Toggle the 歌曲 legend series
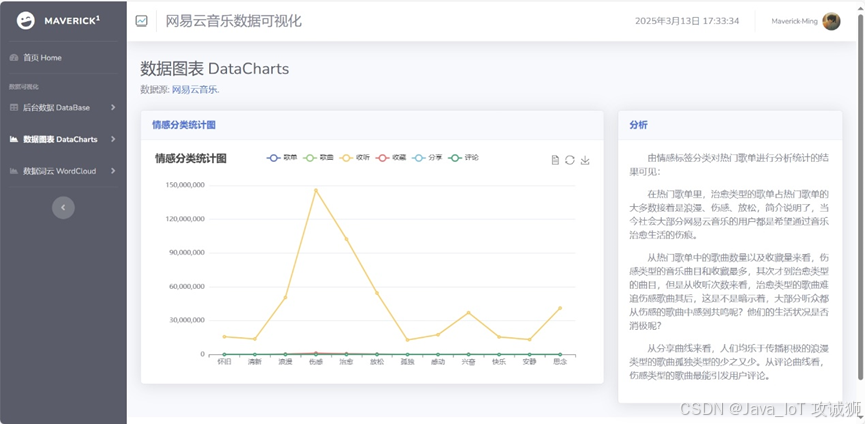Image resolution: width=865 pixels, height=424 pixels. [x=318, y=158]
